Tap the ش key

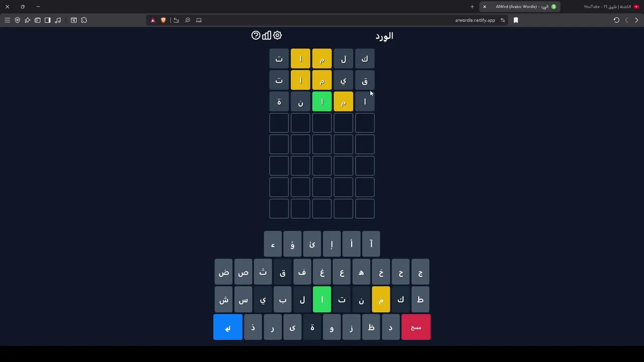tap(223, 300)
